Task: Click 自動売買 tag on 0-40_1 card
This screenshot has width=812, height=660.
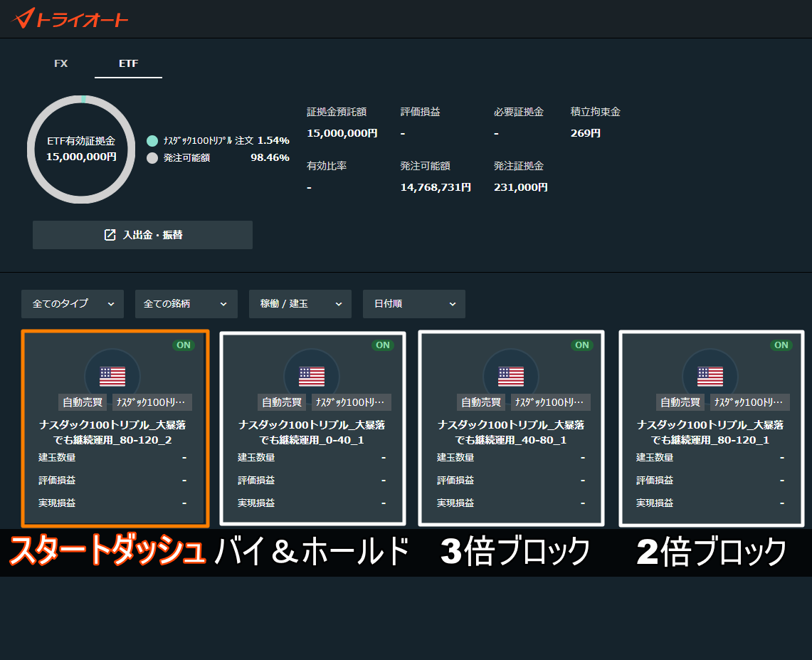Action: 282,402
